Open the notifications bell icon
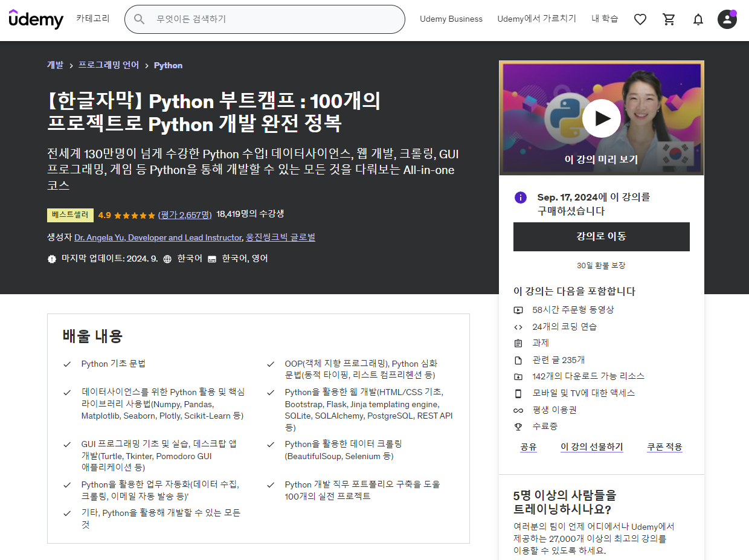Image resolution: width=749 pixels, height=560 pixels. 698,19
